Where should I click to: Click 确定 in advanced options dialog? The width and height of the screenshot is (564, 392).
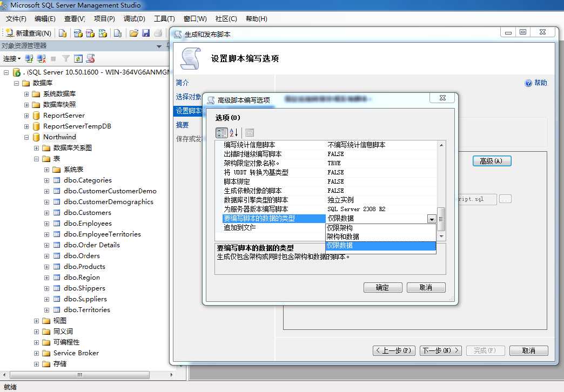[382, 287]
